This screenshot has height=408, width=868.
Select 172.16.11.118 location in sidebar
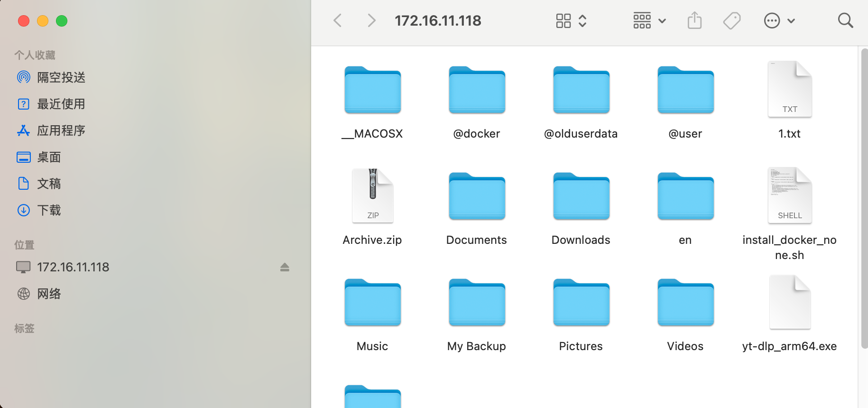point(73,267)
